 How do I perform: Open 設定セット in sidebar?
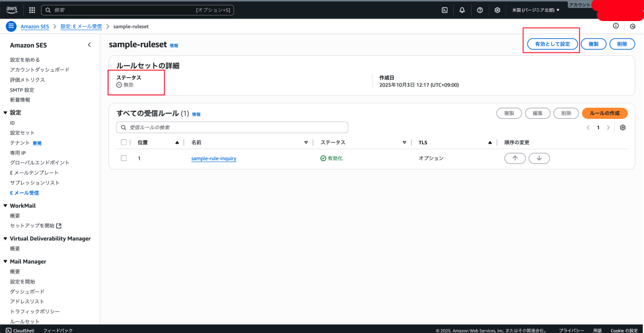tap(22, 133)
